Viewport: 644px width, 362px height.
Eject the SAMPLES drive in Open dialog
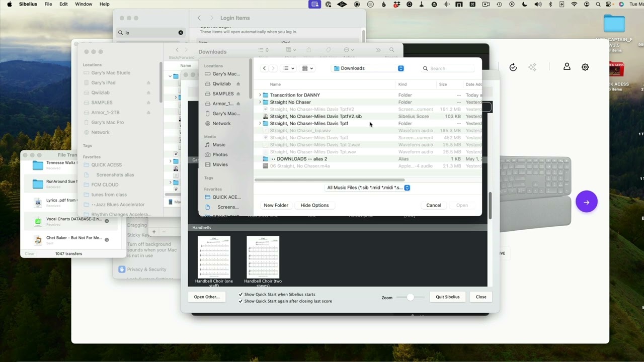[238, 94]
